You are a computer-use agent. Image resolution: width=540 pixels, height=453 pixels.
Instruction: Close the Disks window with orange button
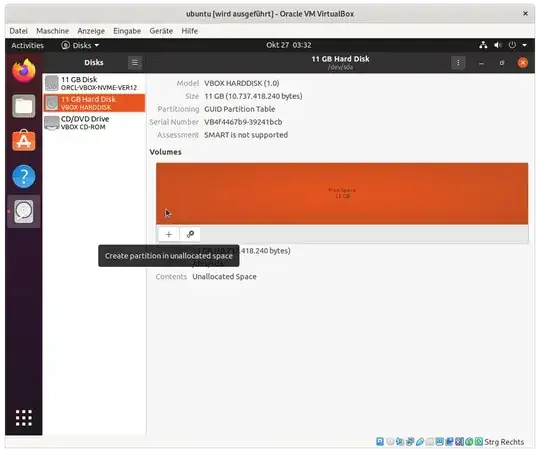[523, 63]
